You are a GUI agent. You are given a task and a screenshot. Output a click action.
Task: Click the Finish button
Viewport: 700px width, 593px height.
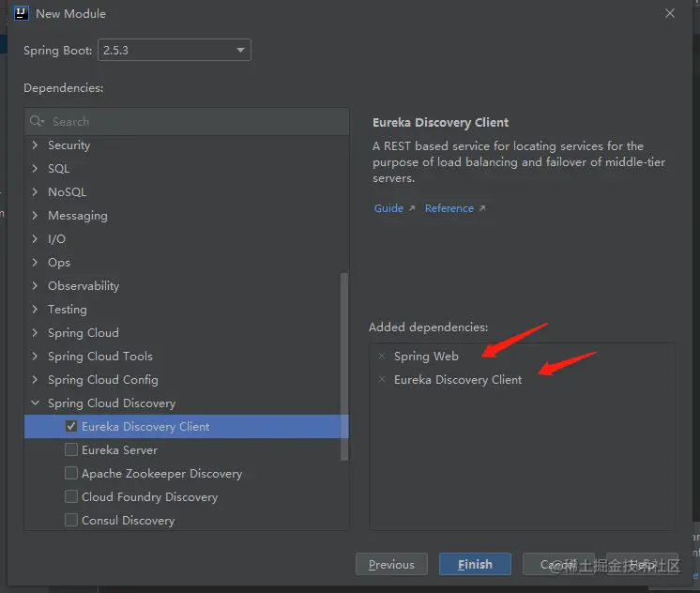click(x=475, y=564)
